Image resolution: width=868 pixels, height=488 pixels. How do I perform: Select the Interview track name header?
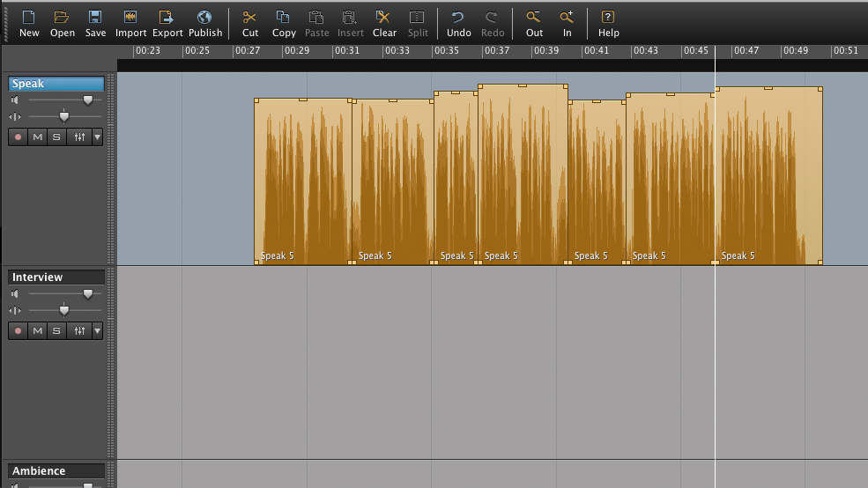(x=56, y=277)
